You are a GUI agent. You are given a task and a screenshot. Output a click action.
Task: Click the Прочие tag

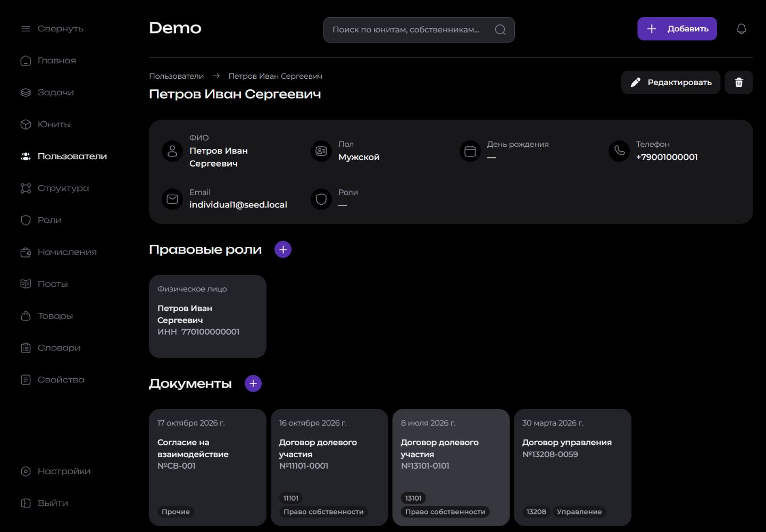(176, 512)
